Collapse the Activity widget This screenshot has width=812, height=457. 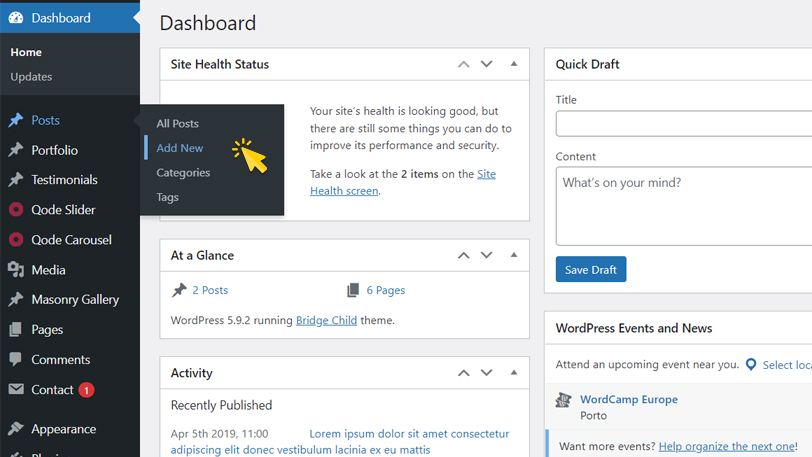514,373
